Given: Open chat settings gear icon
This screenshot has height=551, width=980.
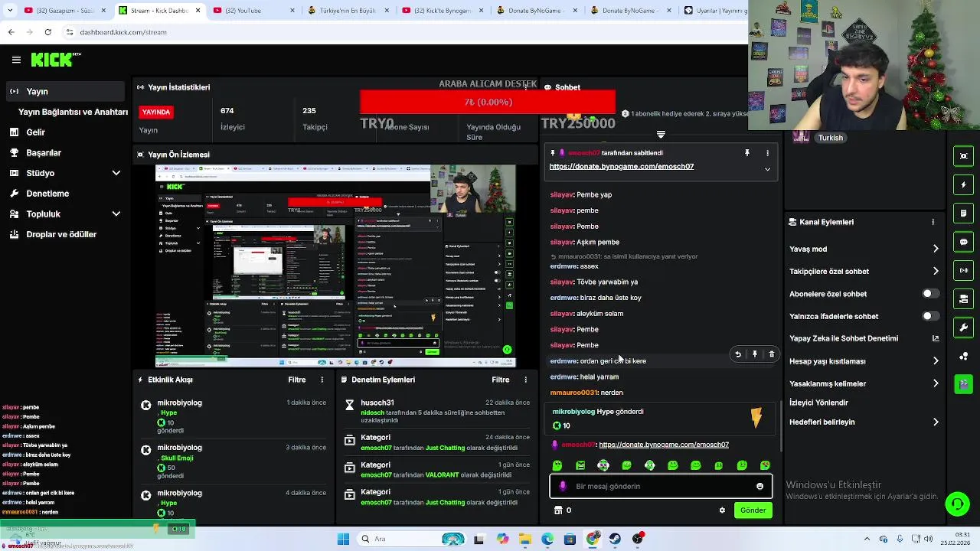Looking at the screenshot, I should coord(722,510).
